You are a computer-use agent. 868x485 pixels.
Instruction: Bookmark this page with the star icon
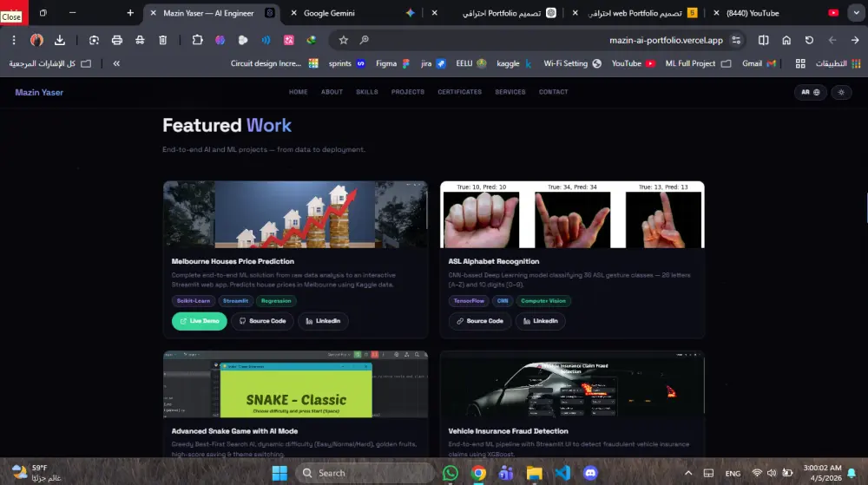[x=343, y=40]
